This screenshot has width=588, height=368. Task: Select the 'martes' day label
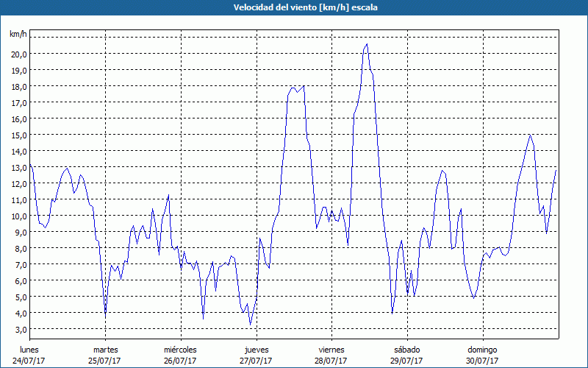105,349
